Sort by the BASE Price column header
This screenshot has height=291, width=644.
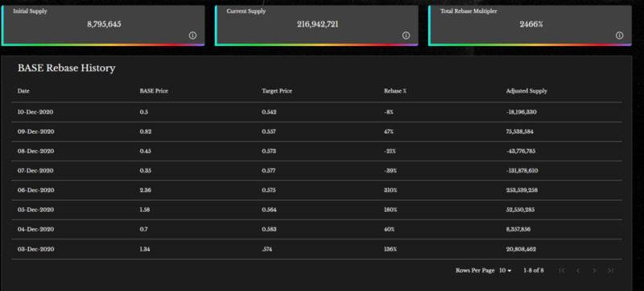pos(154,91)
